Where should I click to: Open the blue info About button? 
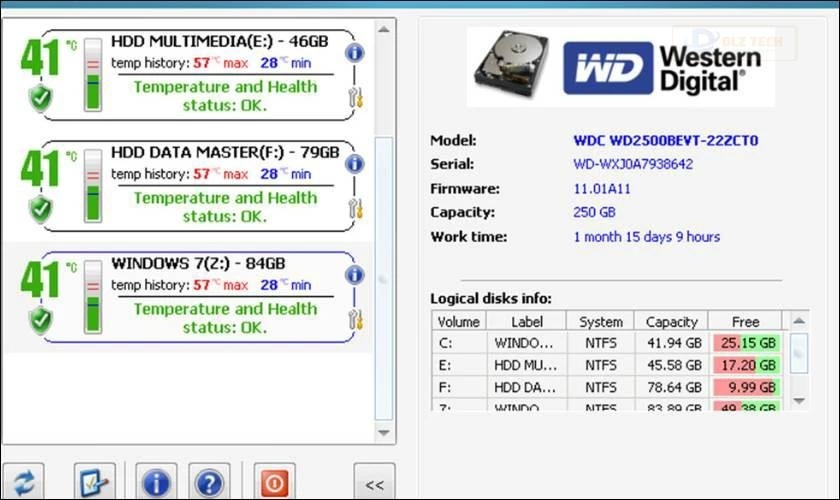point(156,482)
